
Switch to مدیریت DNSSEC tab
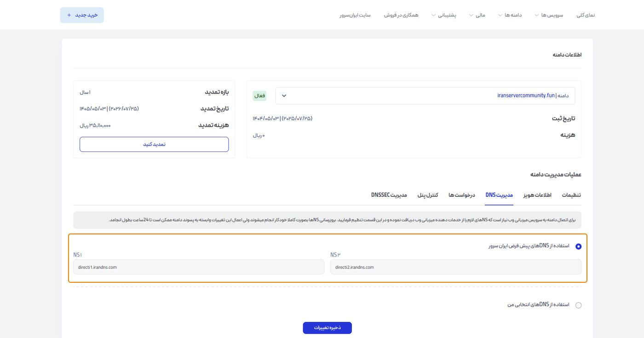tap(389, 195)
